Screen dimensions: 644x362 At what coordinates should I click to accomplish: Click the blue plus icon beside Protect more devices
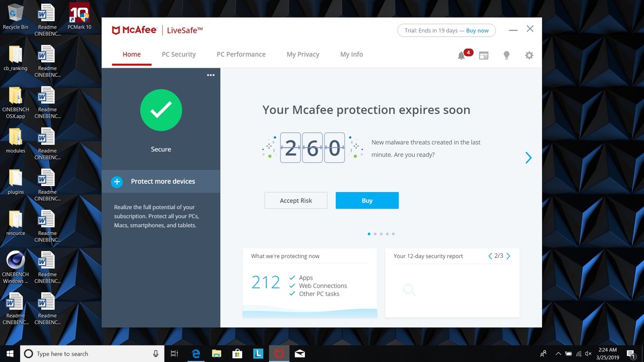117,182
